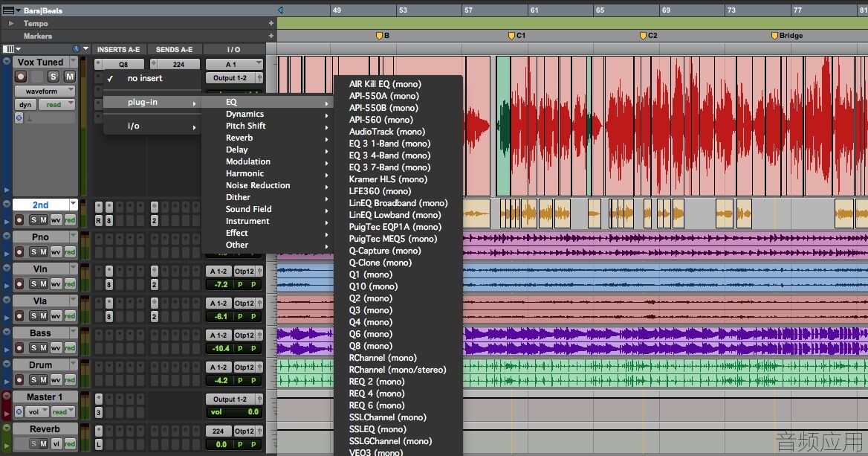868x456 pixels.
Task: Open the waveform track view selector
Action: [x=45, y=91]
